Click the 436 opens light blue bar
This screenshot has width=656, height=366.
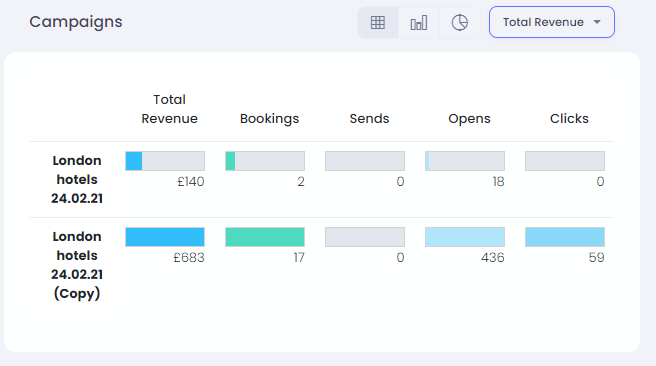tap(465, 237)
